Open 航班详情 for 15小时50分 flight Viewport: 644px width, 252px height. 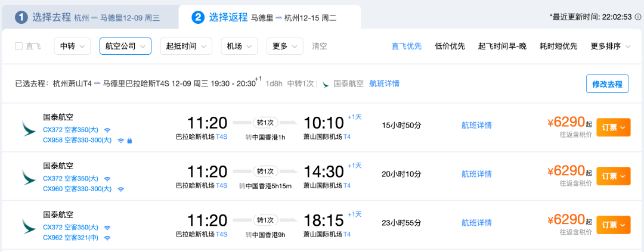pos(476,126)
